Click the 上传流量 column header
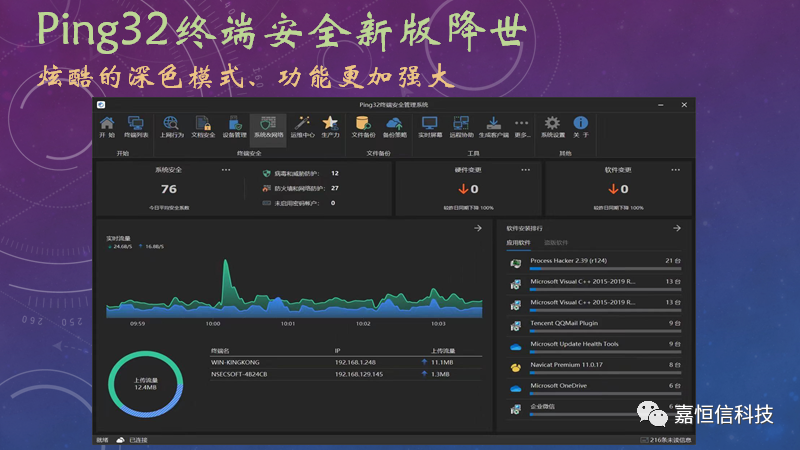800x450 pixels. tap(443, 351)
